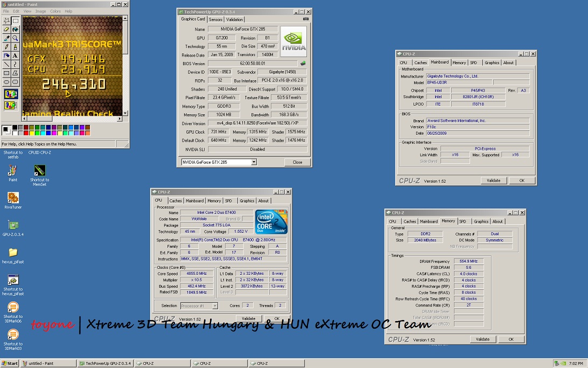Select the Text tool in Paint
This screenshot has height=368, width=588.
pos(16,55)
